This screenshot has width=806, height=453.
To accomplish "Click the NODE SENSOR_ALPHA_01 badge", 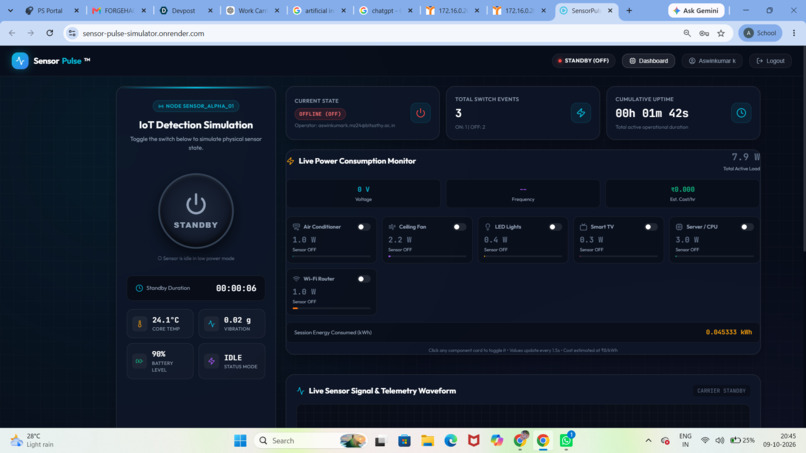I will tap(196, 106).
